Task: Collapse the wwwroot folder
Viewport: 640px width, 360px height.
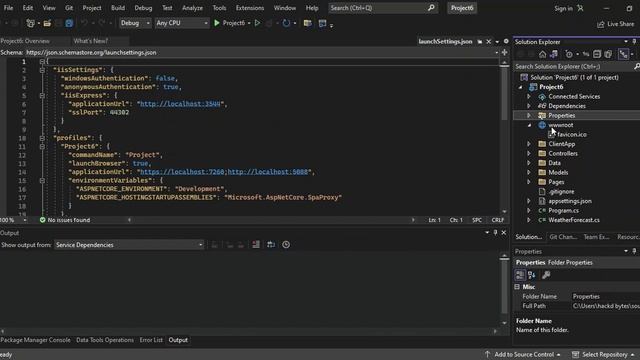Action: click(529, 125)
